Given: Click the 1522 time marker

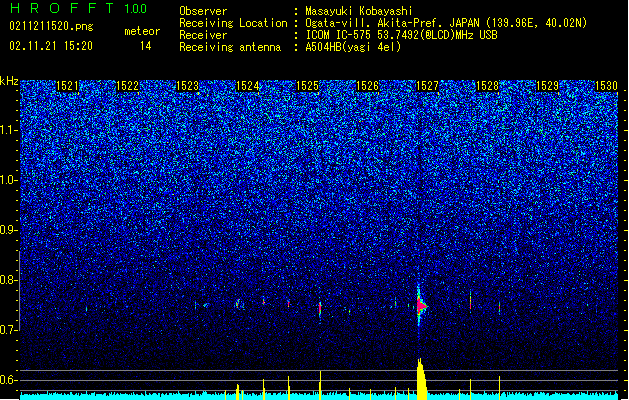Looking at the screenshot, I should (x=128, y=86).
